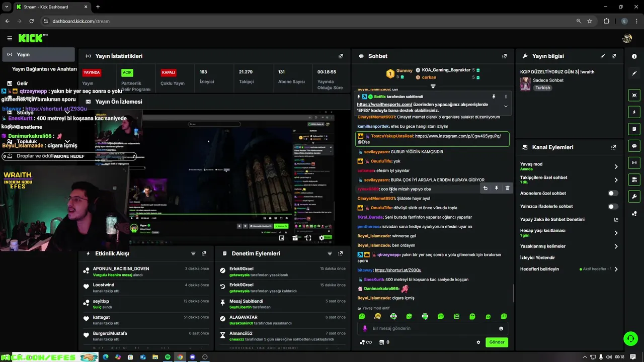Open the shorturl.at link from biteway

[x=398, y=270]
